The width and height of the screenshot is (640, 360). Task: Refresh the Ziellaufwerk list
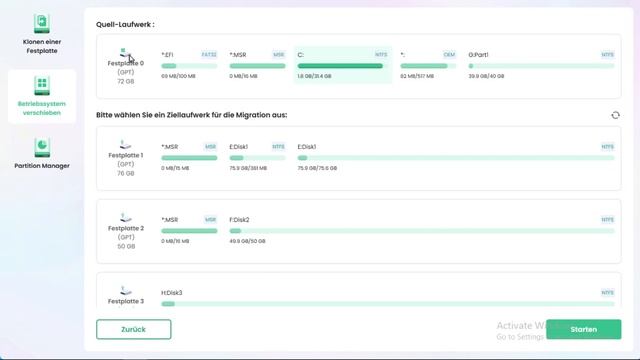pyautogui.click(x=616, y=115)
